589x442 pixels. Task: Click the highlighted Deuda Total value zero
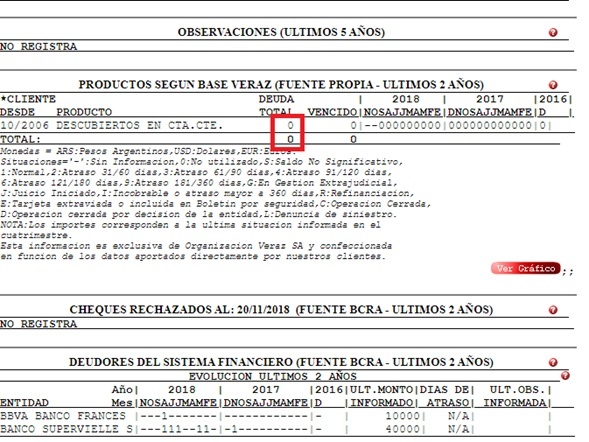[290, 125]
